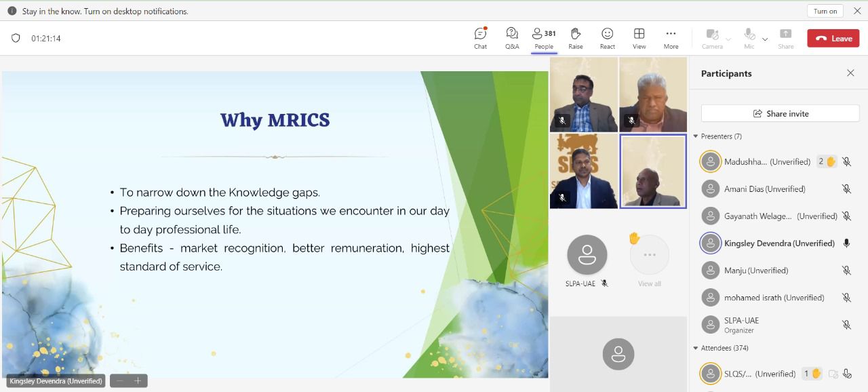
Task: Zoom out shared slide with minus
Action: (x=120, y=381)
